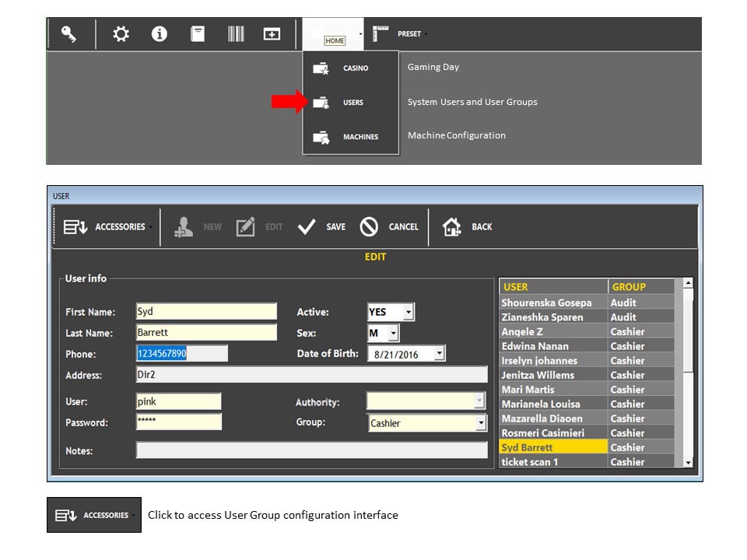Image resolution: width=747 pixels, height=560 pixels.
Task: Click the ticket plus icon
Action: click(272, 33)
